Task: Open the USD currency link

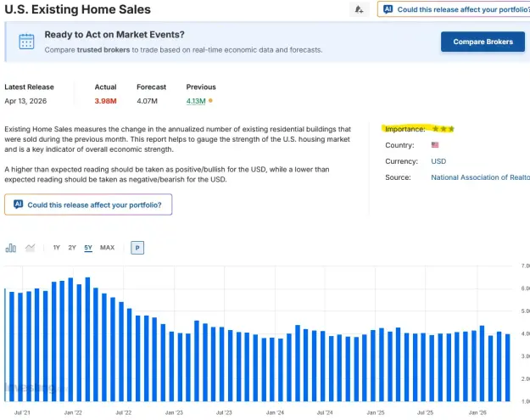Action: 438,161
